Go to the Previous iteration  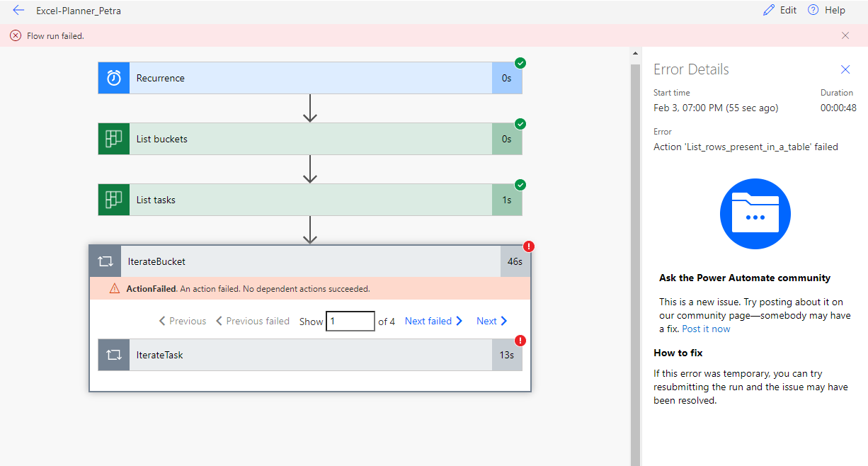[183, 321]
